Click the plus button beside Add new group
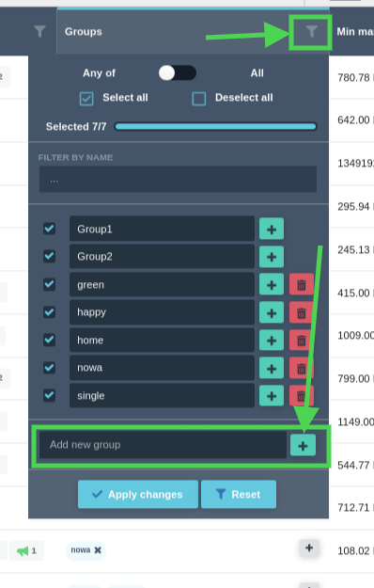This screenshot has height=588, width=374. point(303,446)
